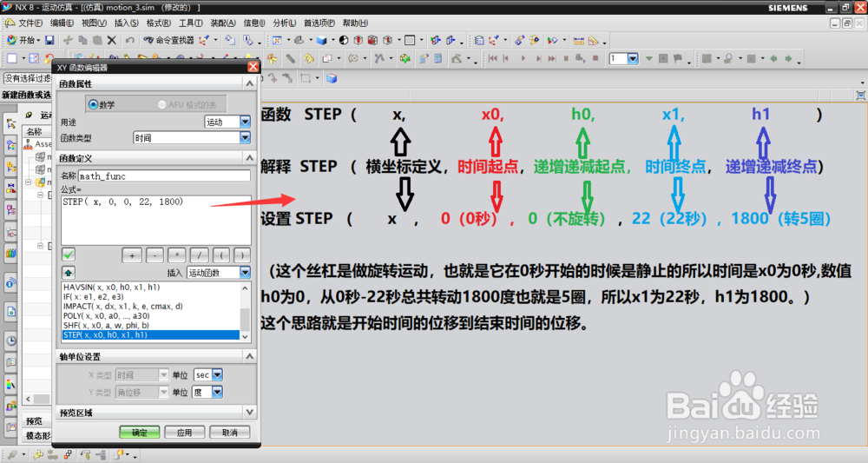Click the divide slash operator button
This screenshot has height=463, width=868.
tap(200, 255)
